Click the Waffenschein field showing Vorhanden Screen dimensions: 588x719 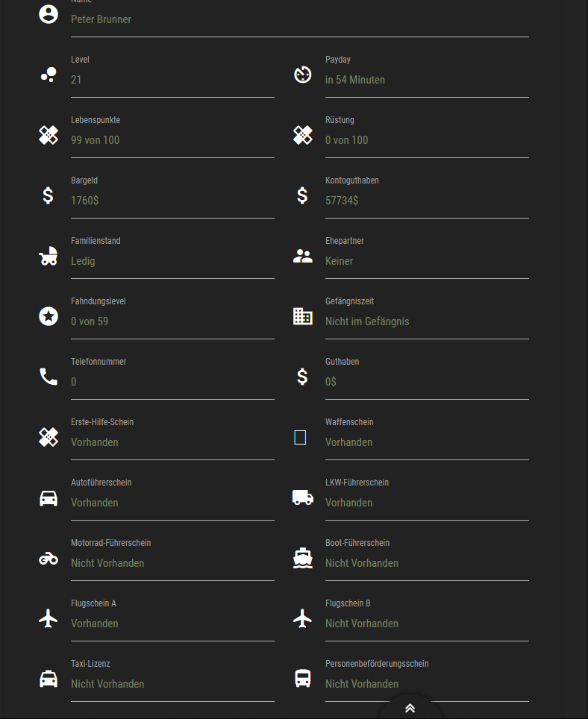coord(426,442)
